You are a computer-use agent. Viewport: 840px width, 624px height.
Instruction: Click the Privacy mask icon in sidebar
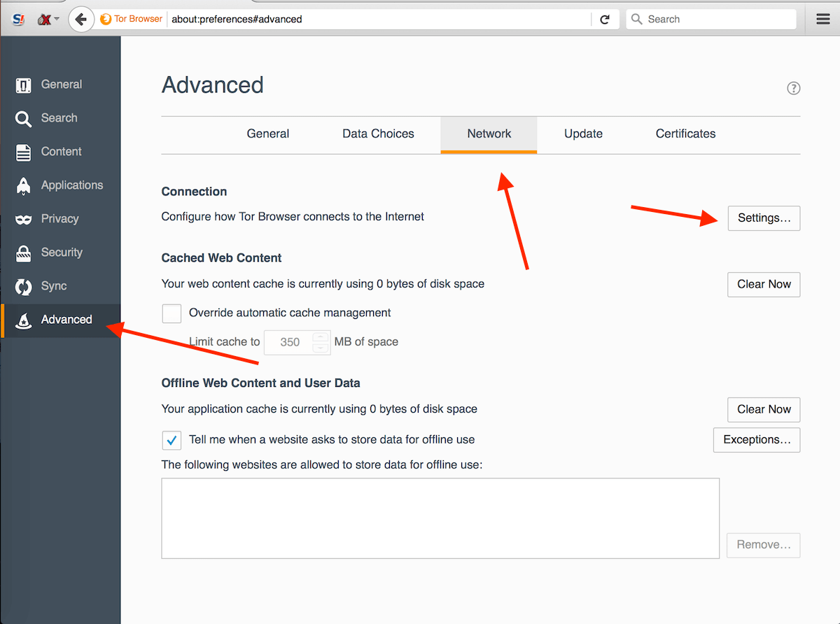pos(23,220)
